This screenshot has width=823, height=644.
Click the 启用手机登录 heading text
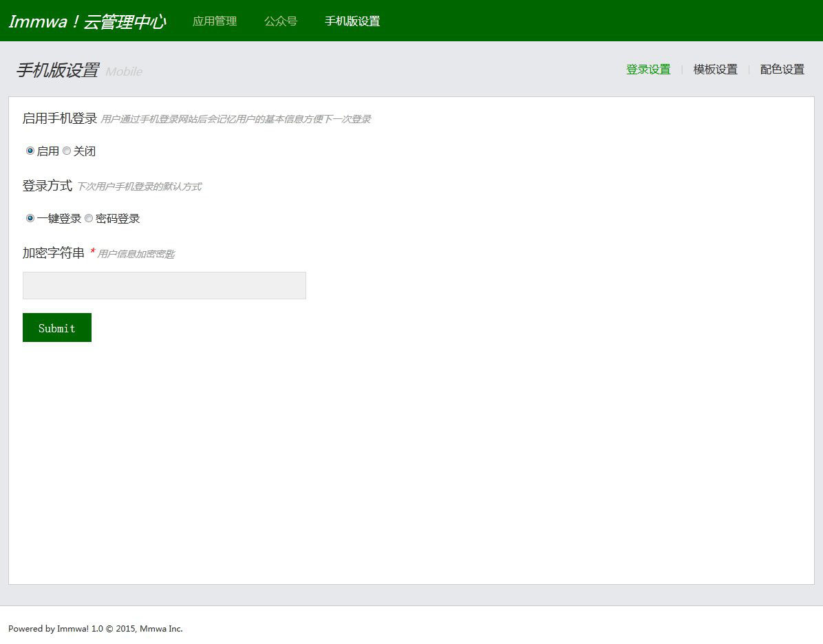point(60,118)
